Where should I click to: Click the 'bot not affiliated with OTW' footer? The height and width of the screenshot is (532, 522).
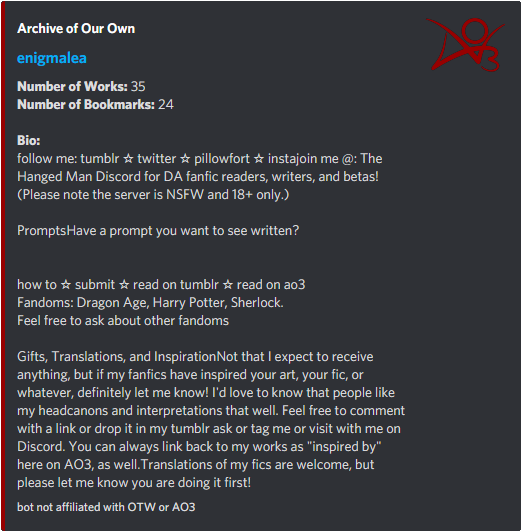tap(106, 507)
